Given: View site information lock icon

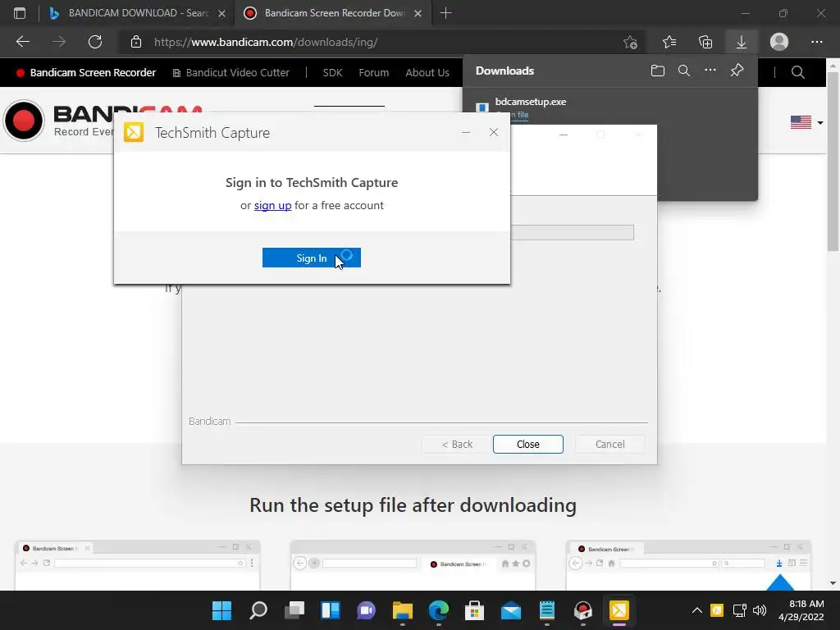Looking at the screenshot, I should pos(136,42).
